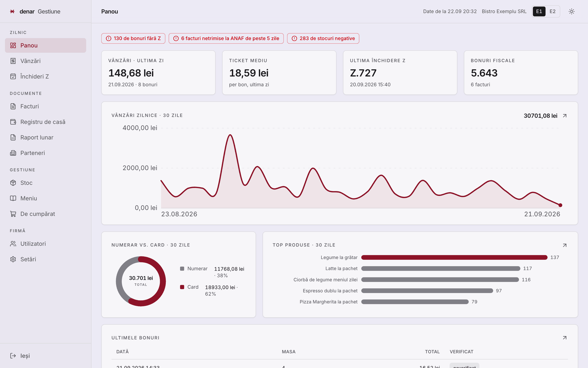The image size is (588, 368).
Task: Click the De cumpărat cart icon
Action: click(x=13, y=214)
